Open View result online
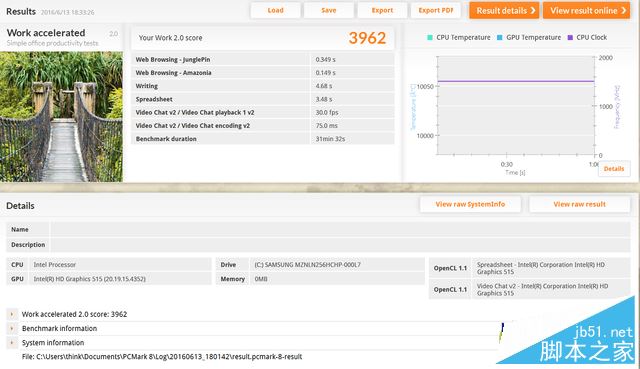 tap(587, 11)
